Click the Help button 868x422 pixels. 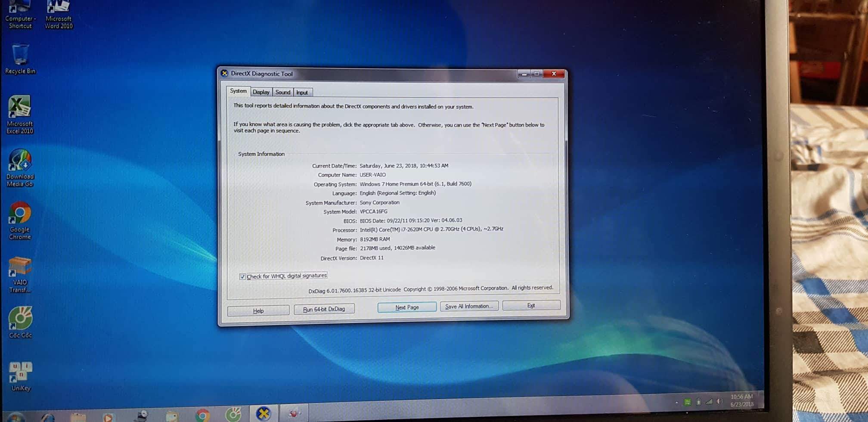258,311
